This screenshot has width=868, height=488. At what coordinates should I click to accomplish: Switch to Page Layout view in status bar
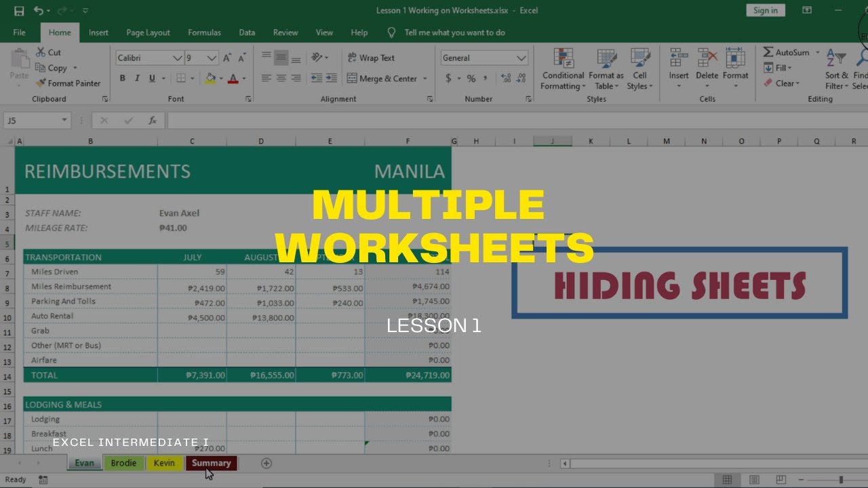click(754, 480)
